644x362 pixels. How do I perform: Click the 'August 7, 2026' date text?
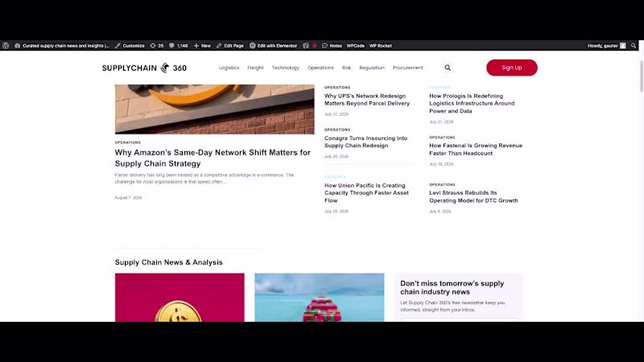(128, 198)
